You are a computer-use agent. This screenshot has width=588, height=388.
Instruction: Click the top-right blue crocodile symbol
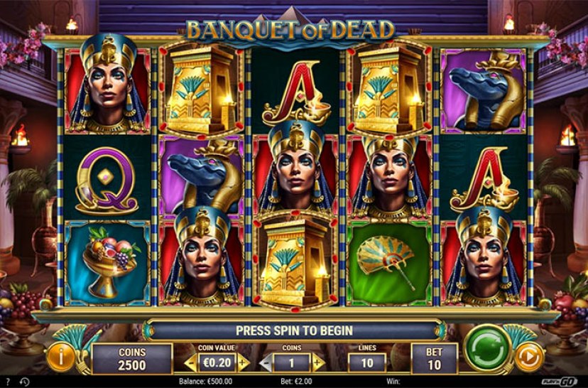tap(484, 91)
